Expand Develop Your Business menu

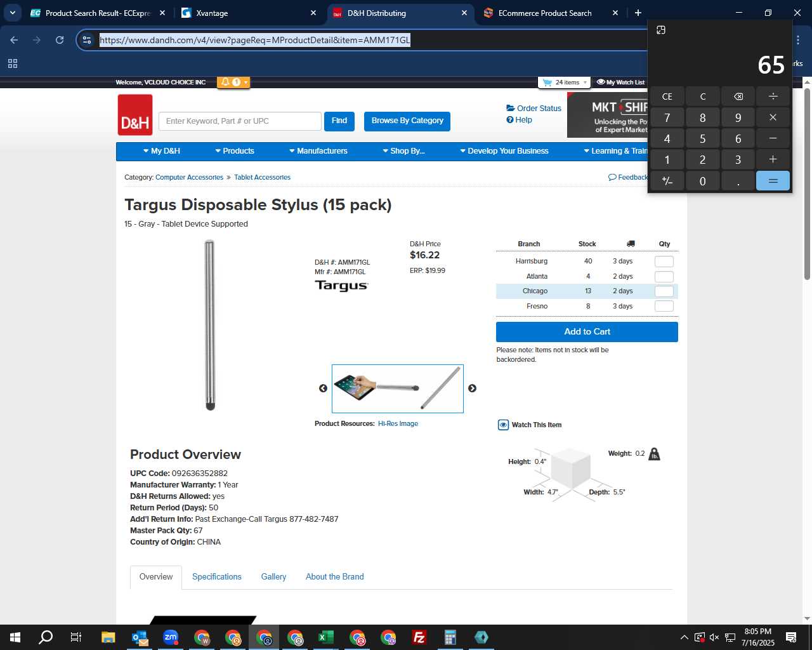504,151
